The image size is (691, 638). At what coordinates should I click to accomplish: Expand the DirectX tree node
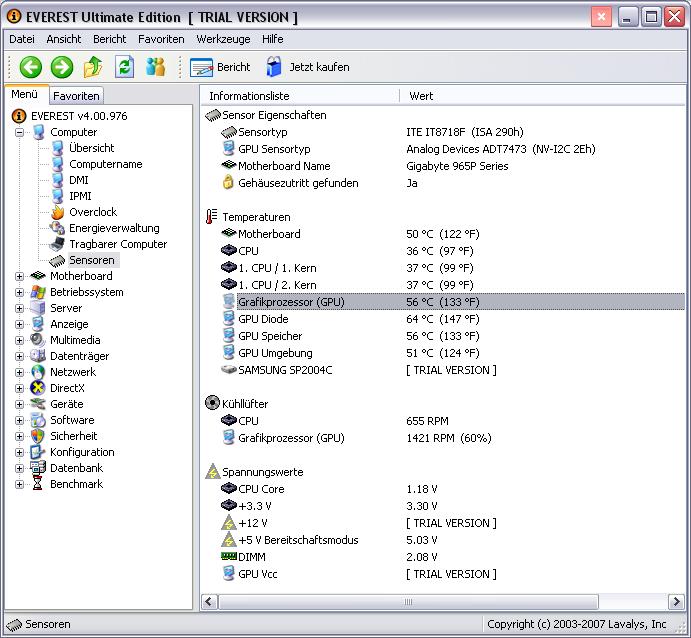coord(19,388)
